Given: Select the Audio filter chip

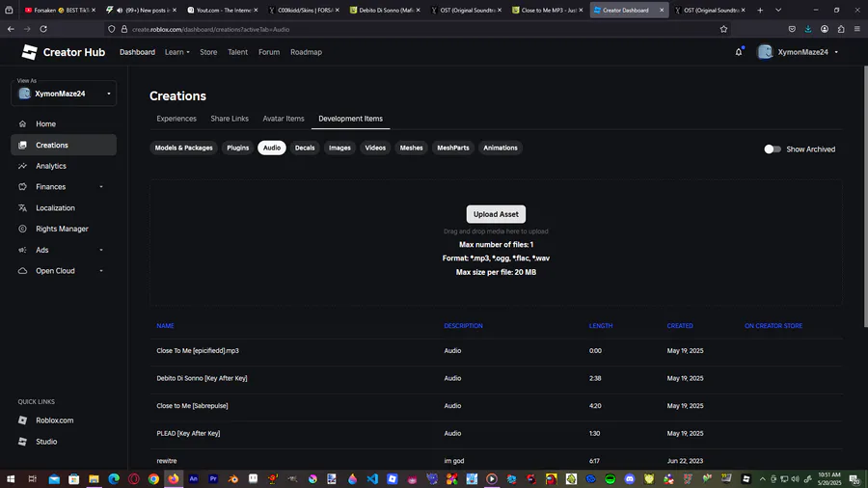Looking at the screenshot, I should pos(272,148).
